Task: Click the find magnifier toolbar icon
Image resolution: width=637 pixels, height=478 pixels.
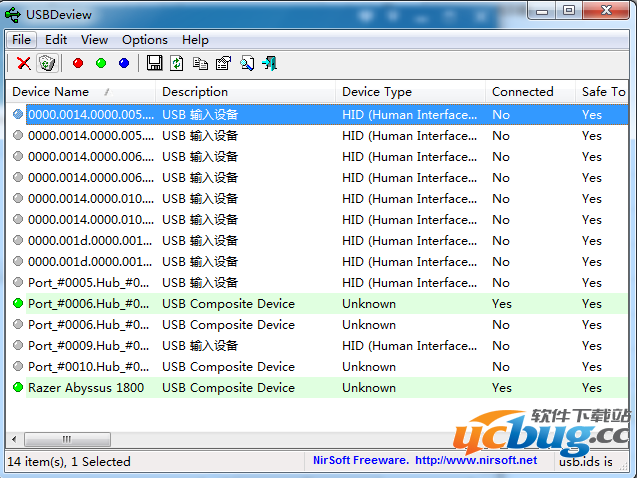Action: [x=247, y=63]
